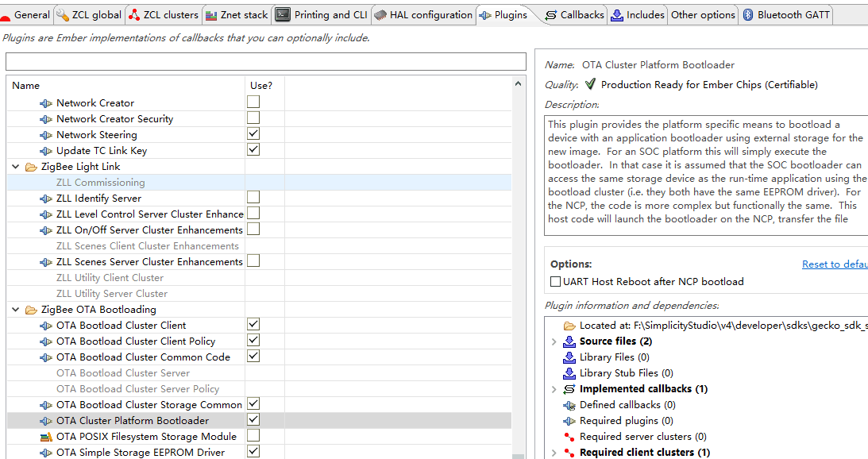
Task: Expand the Implemented callbacks node
Action: [x=554, y=389]
